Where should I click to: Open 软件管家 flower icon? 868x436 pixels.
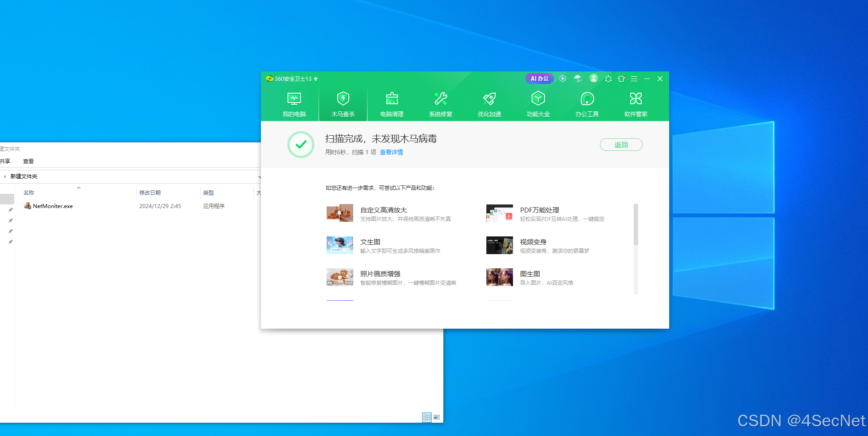636,98
